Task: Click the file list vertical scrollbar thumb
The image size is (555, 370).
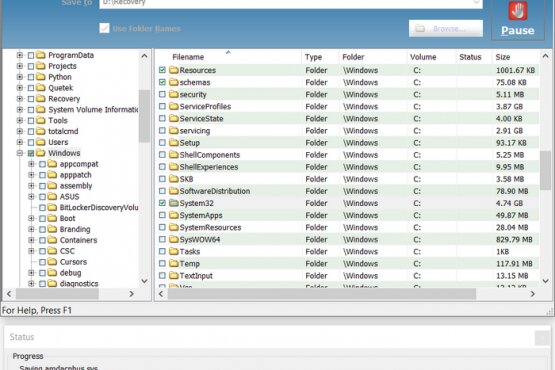Action: pos(545,170)
